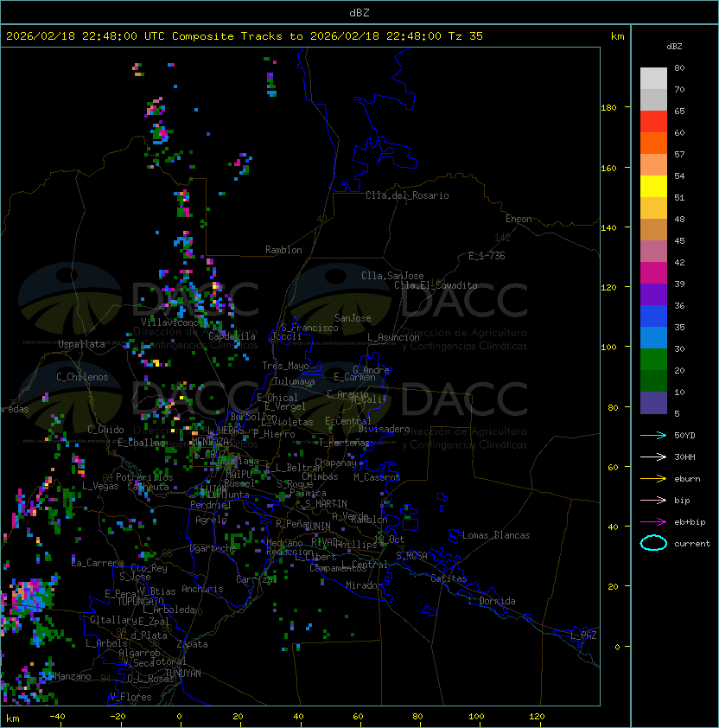Click the Potrerillos map label
Screen dimensions: 719x728
[x=144, y=477]
